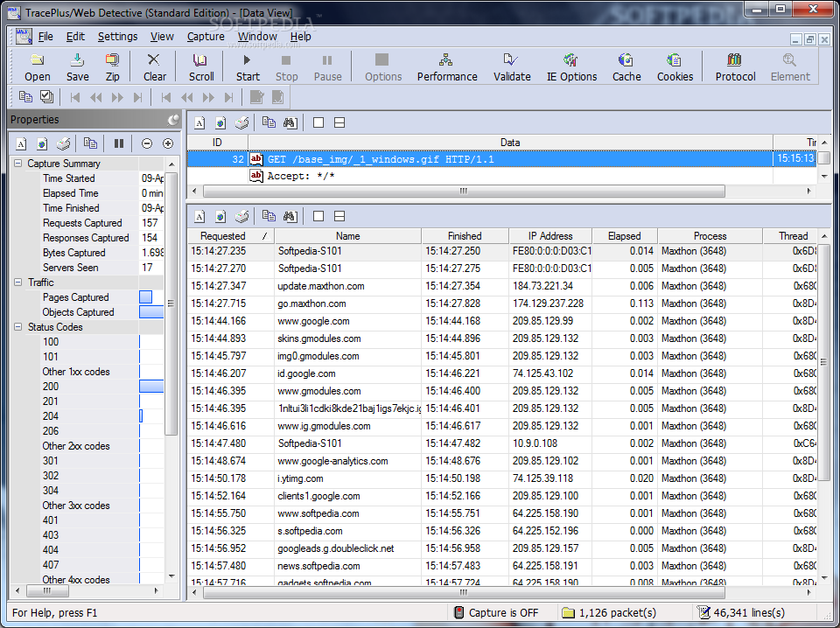Collapse the Status Codes section
Image resolution: width=840 pixels, height=628 pixels.
tap(17, 326)
